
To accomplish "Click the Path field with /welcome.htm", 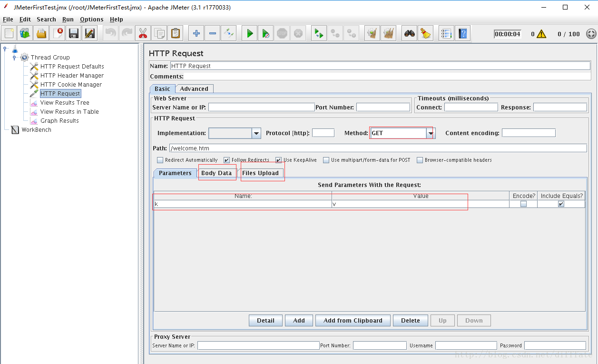I will (378, 148).
